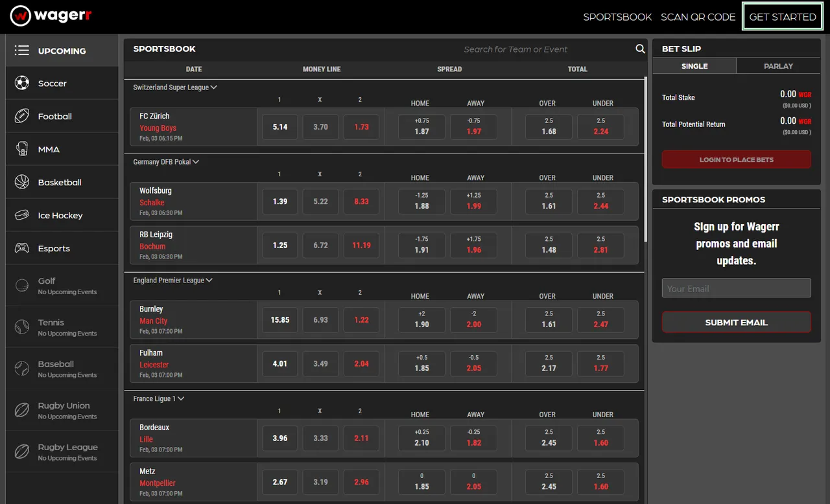
Task: Focus the Your Email input field
Action: coord(737,288)
